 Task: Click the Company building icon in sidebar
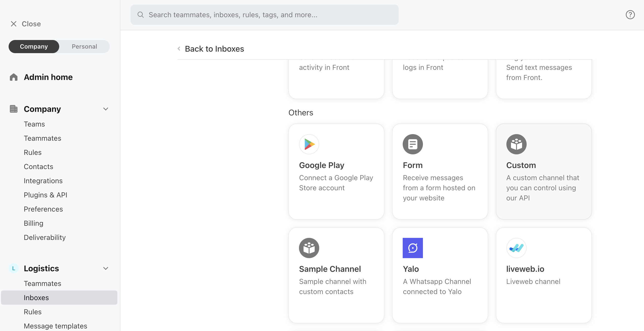[x=14, y=109]
